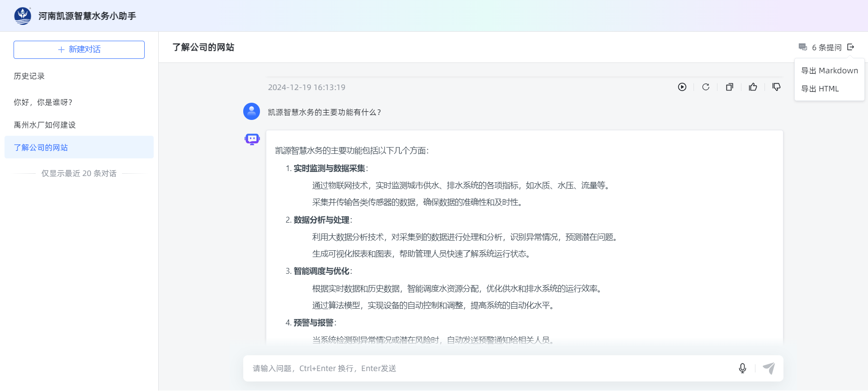Select history chat 了解公司的网站
Viewport: 868px width, 391px height.
tap(79, 148)
